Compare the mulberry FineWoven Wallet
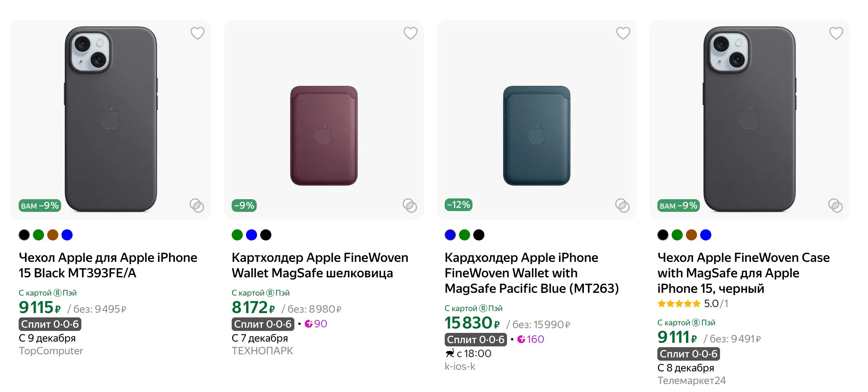 point(409,206)
